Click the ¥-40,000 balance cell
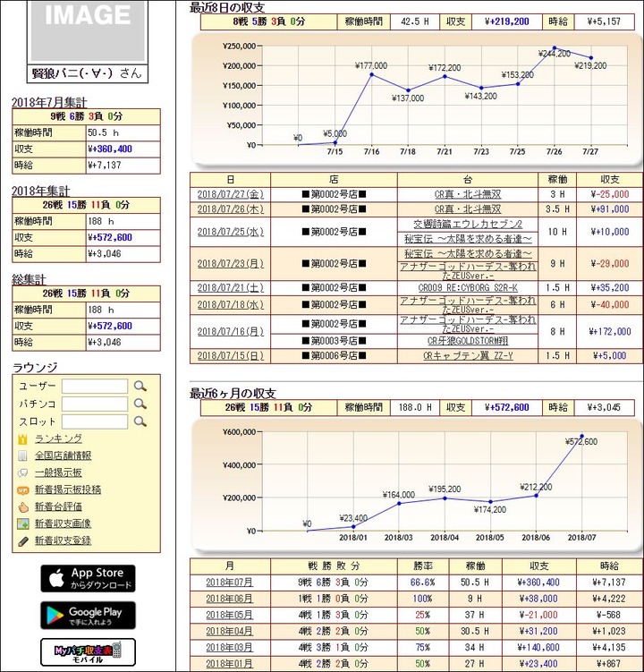This screenshot has height=672, width=644. tap(610, 305)
